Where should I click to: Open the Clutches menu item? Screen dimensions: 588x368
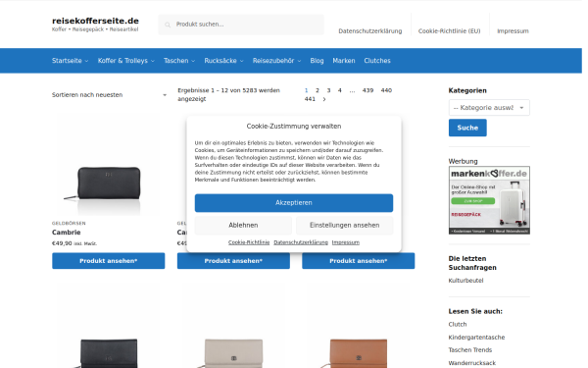[x=377, y=61]
